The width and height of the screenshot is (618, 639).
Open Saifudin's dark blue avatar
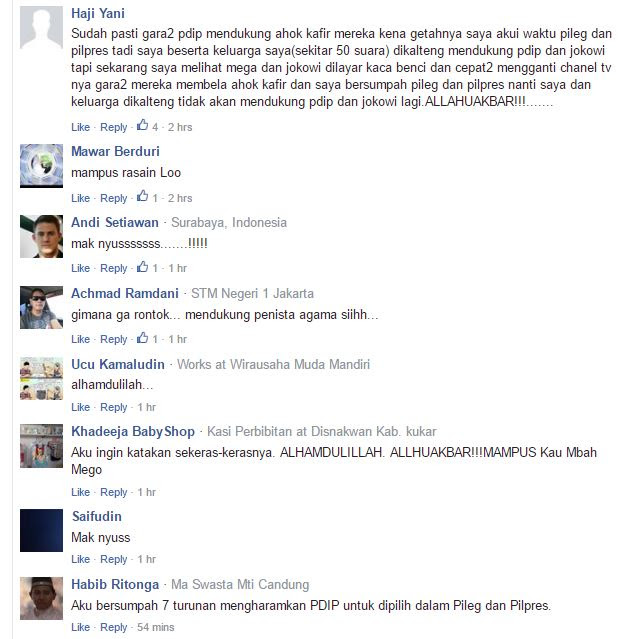42,531
